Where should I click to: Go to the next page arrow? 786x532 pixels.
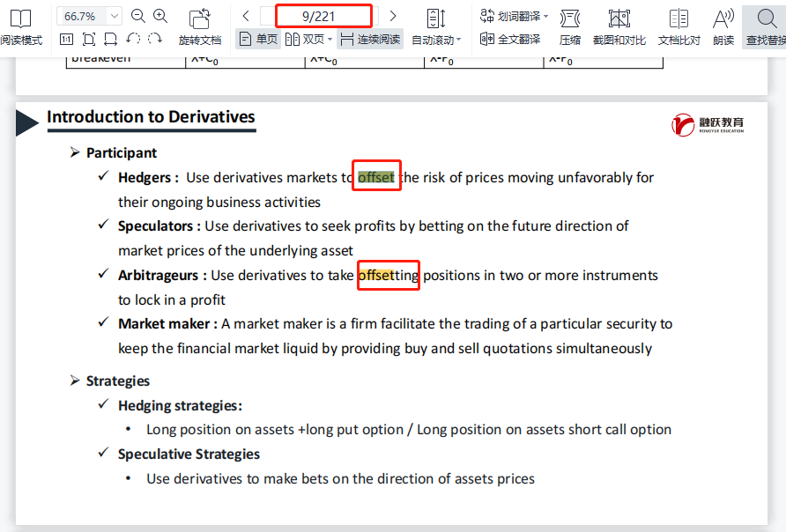(x=393, y=16)
